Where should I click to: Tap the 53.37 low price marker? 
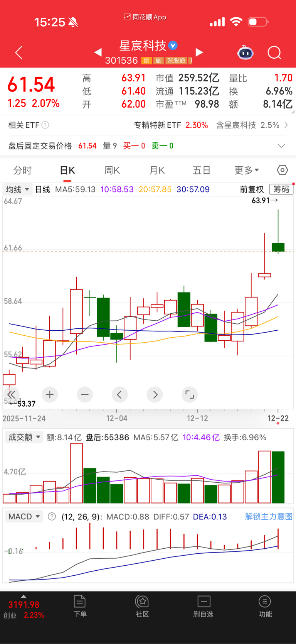(22, 404)
